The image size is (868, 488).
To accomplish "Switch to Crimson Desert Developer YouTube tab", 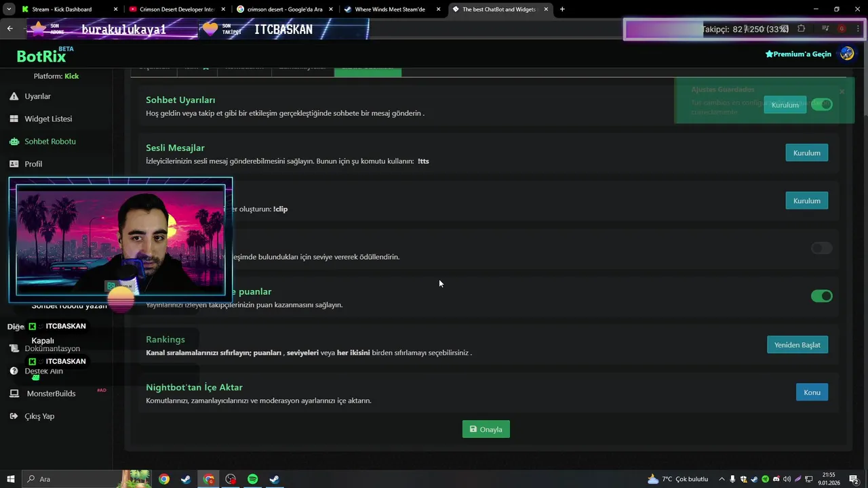I will pyautogui.click(x=176, y=9).
